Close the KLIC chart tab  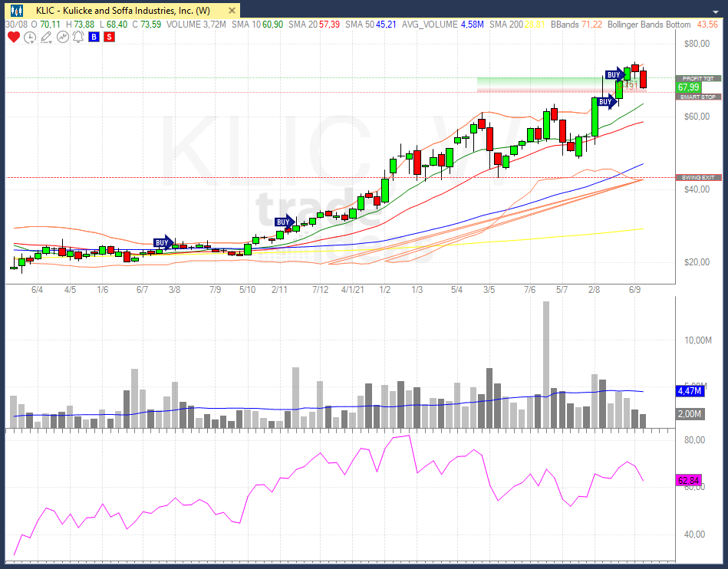232,10
